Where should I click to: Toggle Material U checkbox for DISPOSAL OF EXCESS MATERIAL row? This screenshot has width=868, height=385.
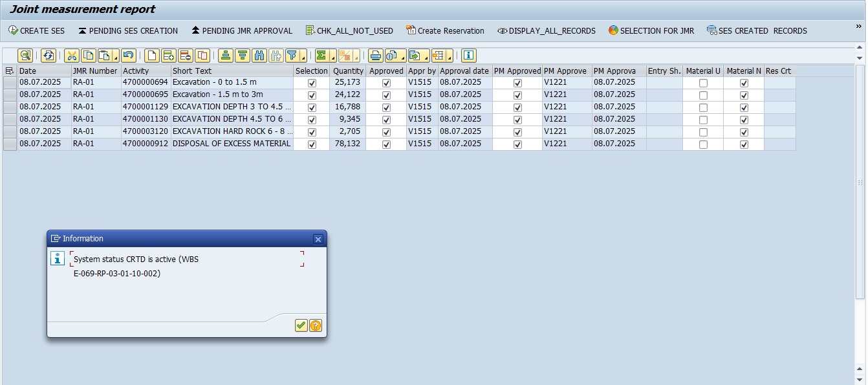(x=703, y=144)
